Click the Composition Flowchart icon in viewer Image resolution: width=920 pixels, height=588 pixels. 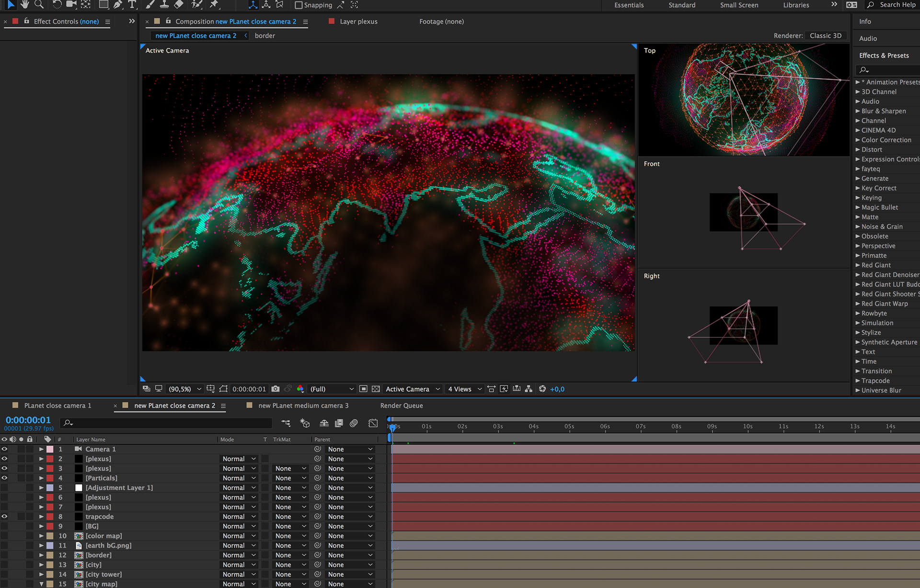[x=529, y=389]
